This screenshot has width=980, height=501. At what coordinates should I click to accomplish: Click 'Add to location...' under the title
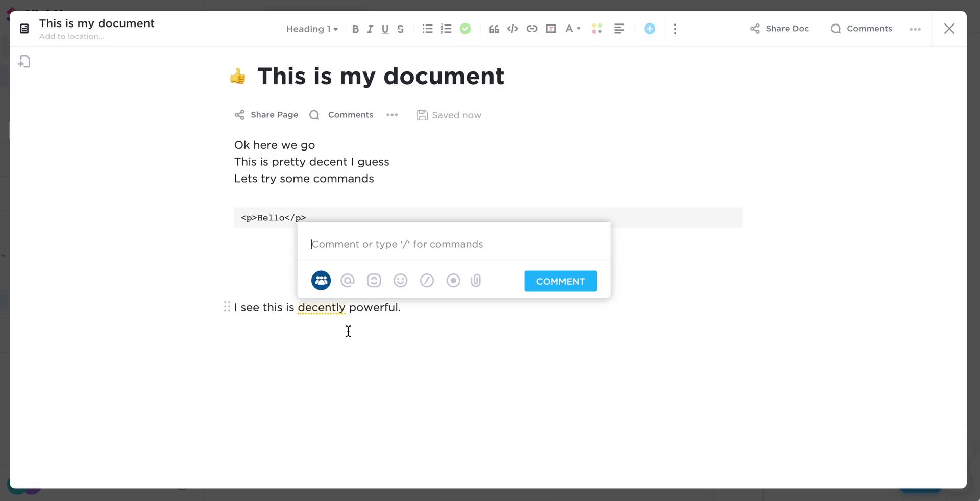[x=71, y=36]
